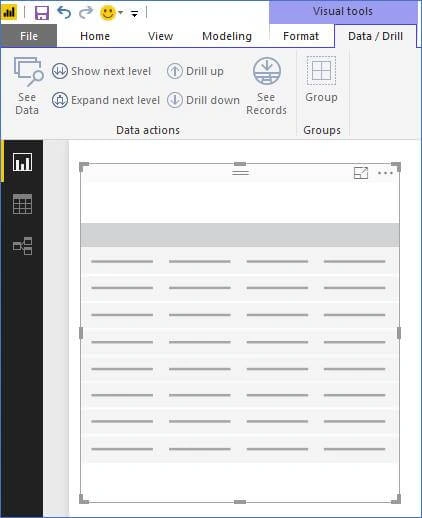Switch to the View tab
The width and height of the screenshot is (422, 518).
[160, 36]
